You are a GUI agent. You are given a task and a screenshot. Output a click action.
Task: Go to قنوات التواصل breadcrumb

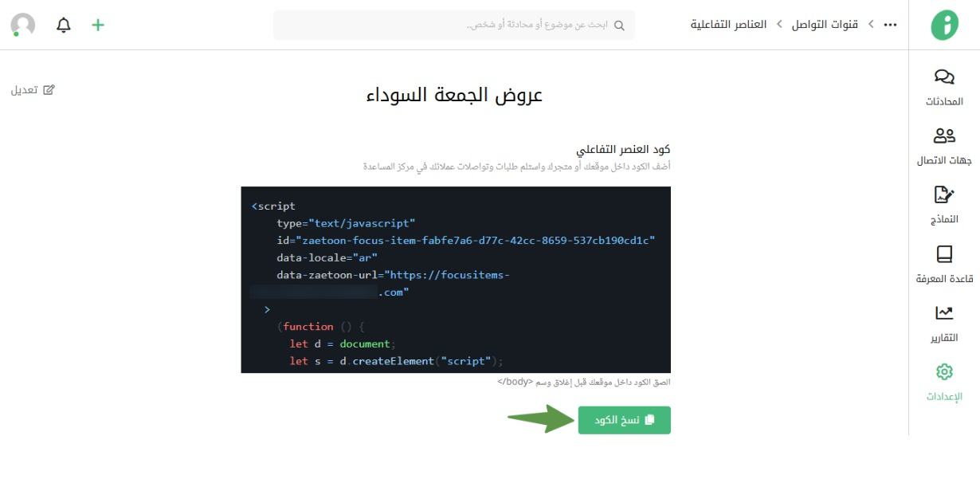pos(825,25)
